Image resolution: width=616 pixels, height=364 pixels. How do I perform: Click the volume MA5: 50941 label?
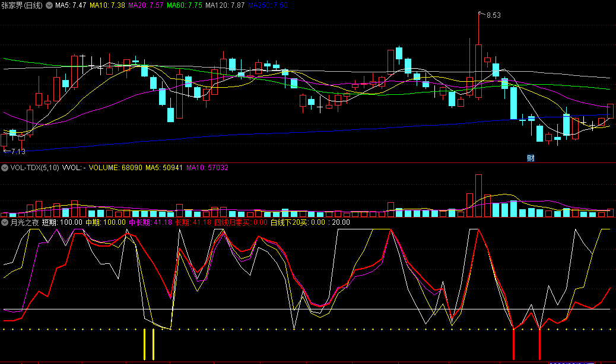164,168
